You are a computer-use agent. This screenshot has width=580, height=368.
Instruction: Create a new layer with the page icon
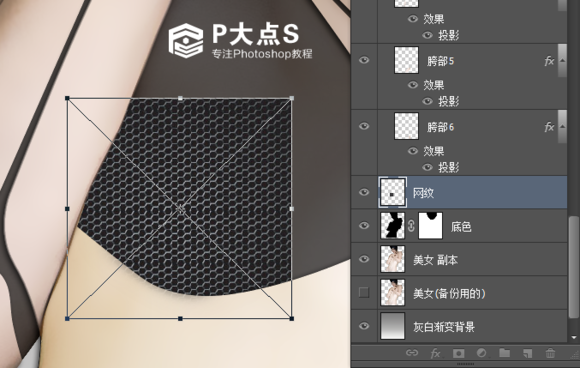point(527,353)
